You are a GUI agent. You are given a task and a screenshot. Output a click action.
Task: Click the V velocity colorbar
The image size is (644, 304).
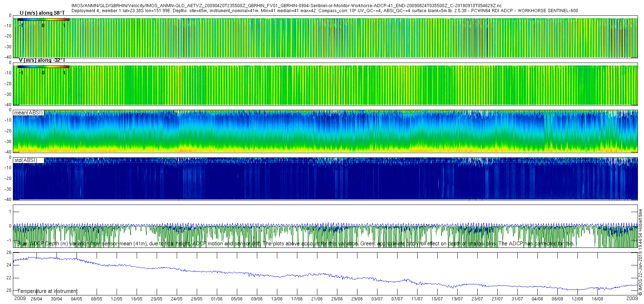click(43, 67)
